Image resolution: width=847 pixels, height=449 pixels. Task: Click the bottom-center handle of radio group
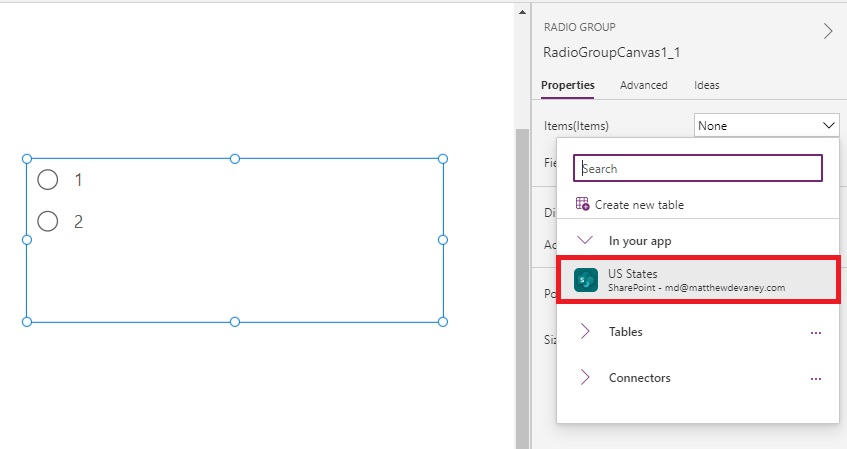[234, 322]
